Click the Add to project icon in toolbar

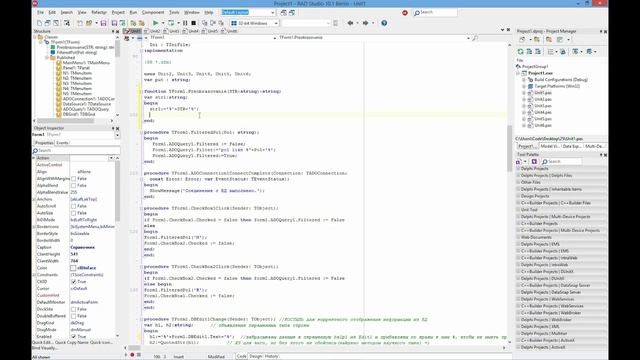pyautogui.click(x=133, y=23)
